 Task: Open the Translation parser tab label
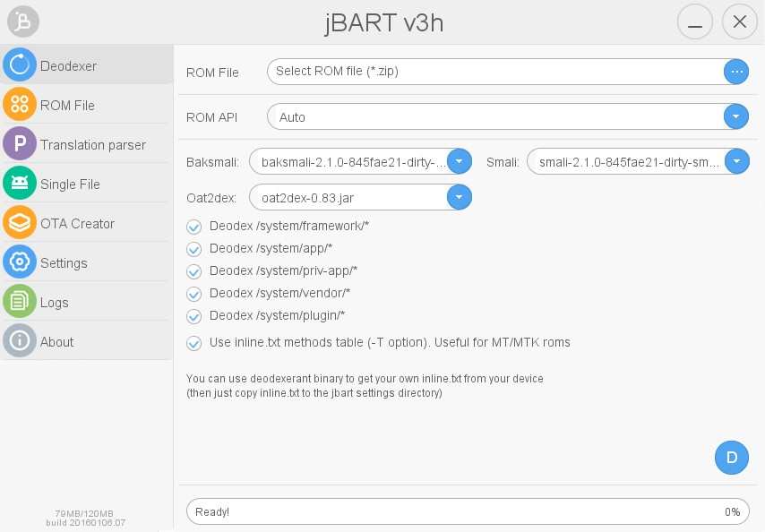92,145
